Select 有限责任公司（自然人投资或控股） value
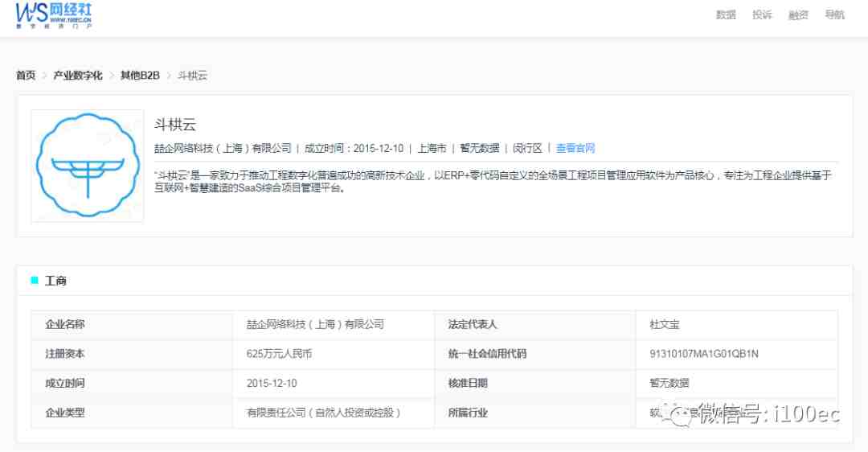This screenshot has height=452, width=868. click(x=323, y=413)
